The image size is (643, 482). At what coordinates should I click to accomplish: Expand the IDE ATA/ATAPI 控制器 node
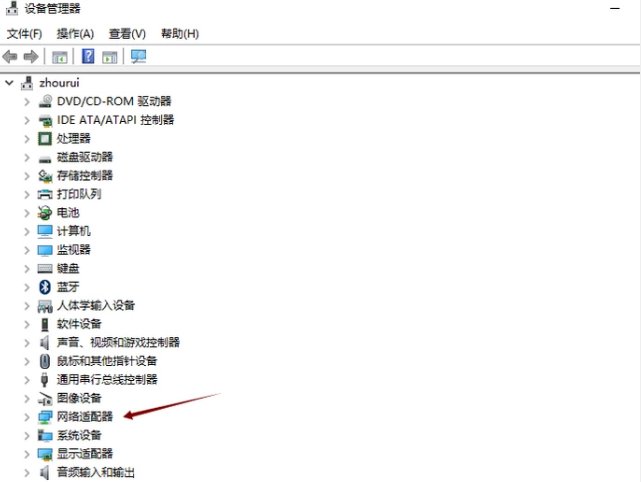click(x=27, y=120)
